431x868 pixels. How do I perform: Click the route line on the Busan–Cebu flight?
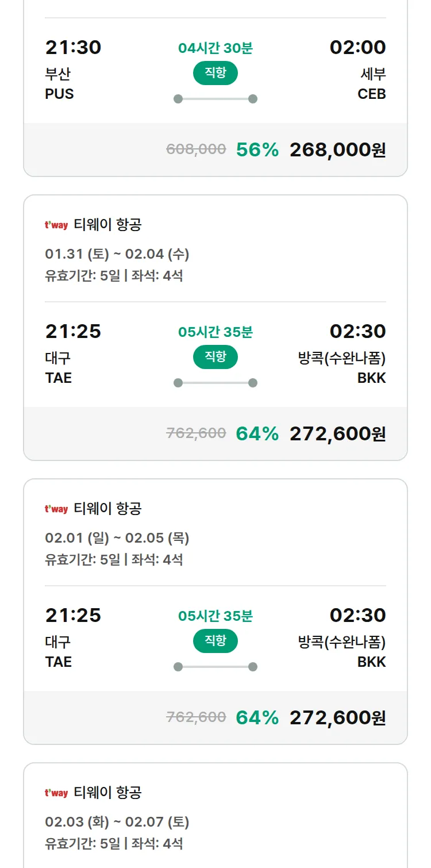click(x=215, y=99)
